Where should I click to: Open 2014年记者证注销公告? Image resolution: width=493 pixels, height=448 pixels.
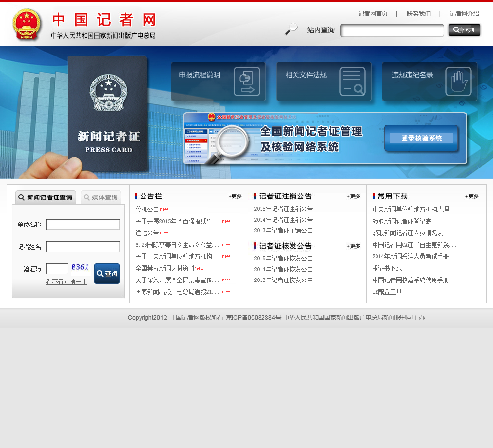click(283, 220)
